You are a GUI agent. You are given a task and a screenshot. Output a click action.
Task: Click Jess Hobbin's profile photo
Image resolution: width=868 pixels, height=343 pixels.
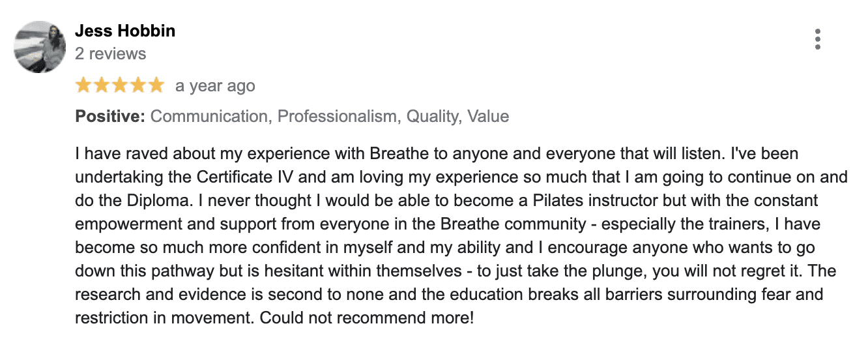[40, 46]
